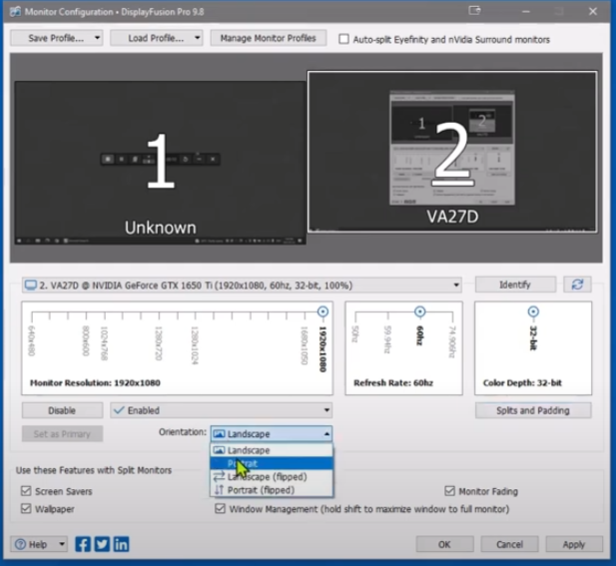Screen dimensions: 616x566
Task: Choose Portrait (flipped) orientation
Action: [271, 490]
